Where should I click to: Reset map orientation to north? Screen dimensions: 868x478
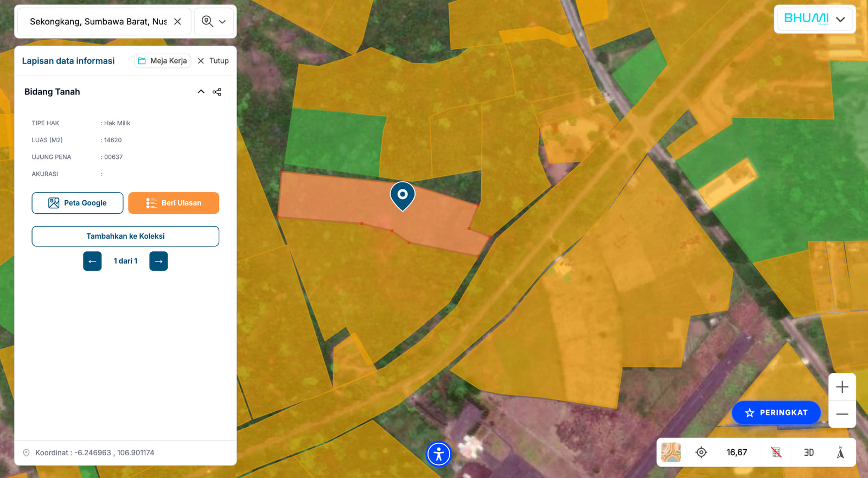click(840, 452)
